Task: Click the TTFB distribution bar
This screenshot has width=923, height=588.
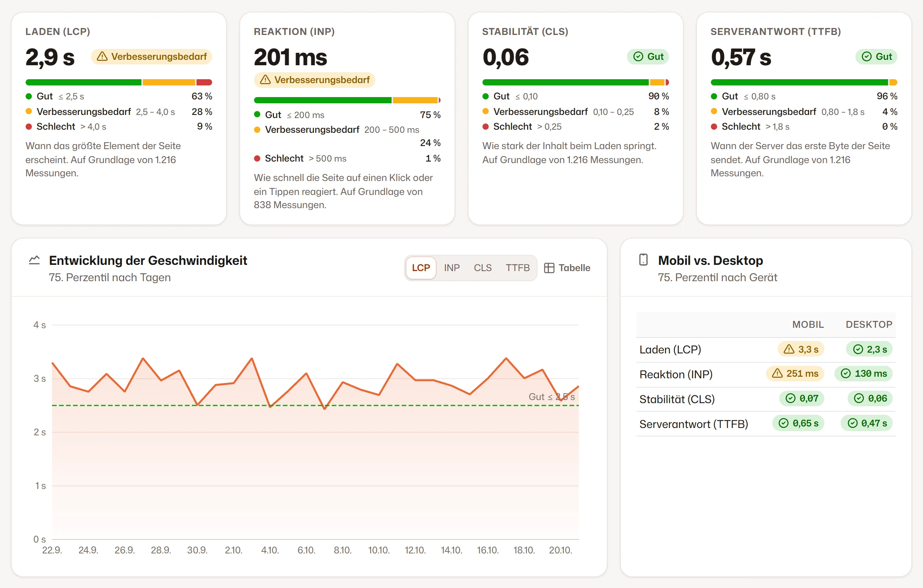Action: coord(804,82)
